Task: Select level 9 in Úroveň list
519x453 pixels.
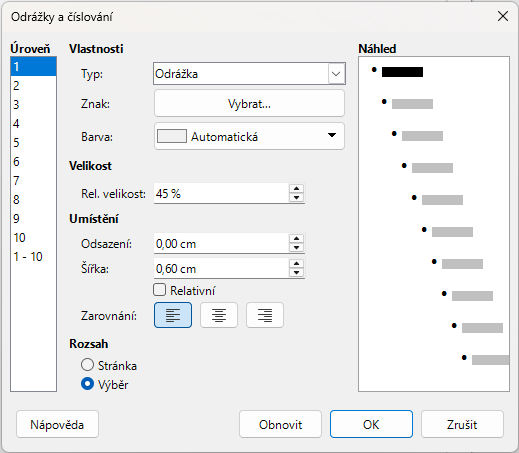Action: pyautogui.click(x=33, y=219)
